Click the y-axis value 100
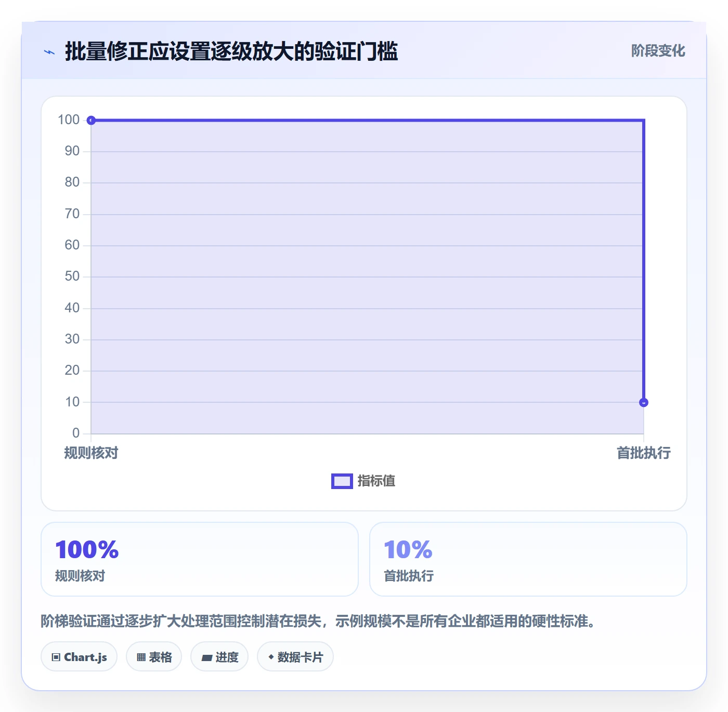The height and width of the screenshot is (712, 728). [69, 120]
